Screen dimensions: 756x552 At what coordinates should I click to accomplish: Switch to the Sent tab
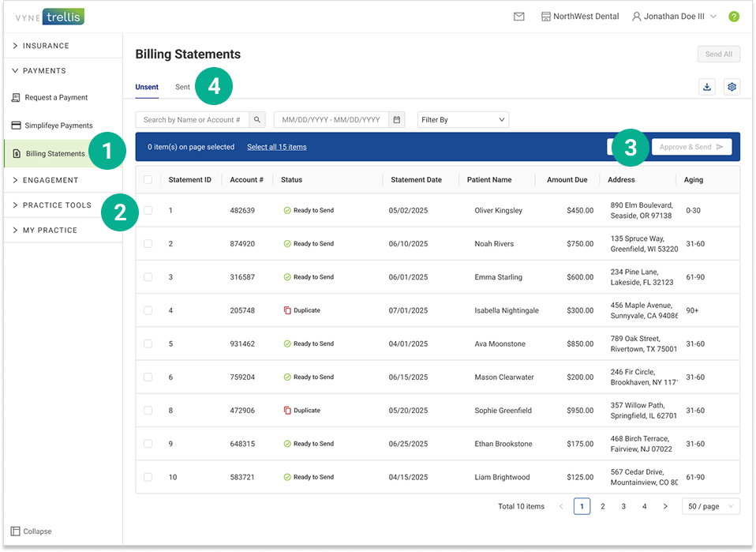tap(182, 87)
